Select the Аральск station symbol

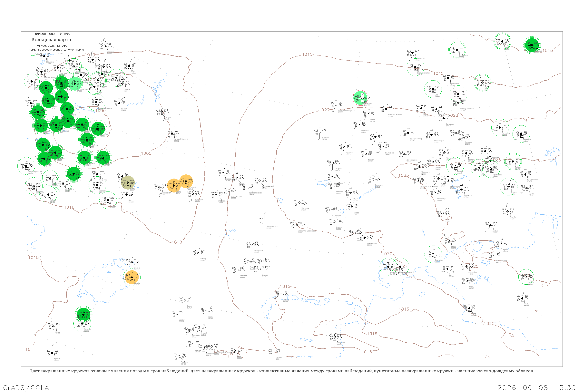pyautogui.click(x=132, y=262)
